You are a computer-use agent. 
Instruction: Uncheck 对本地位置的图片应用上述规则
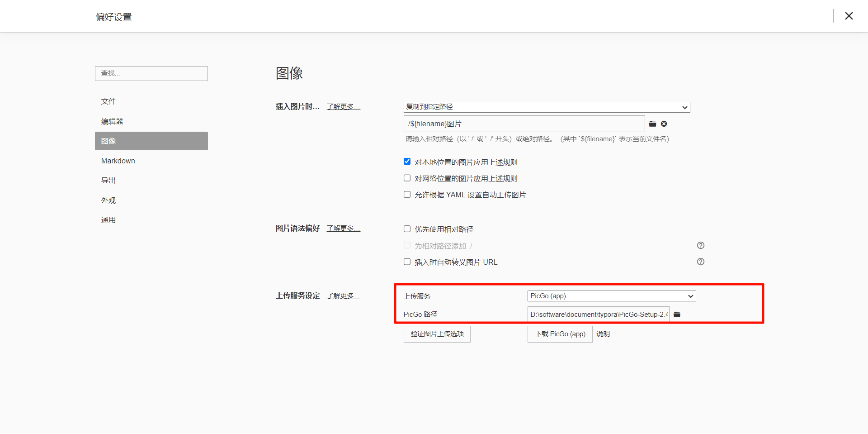407,162
